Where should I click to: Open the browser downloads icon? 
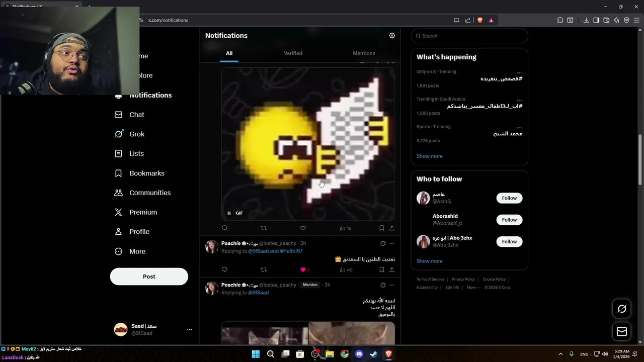[586, 20]
